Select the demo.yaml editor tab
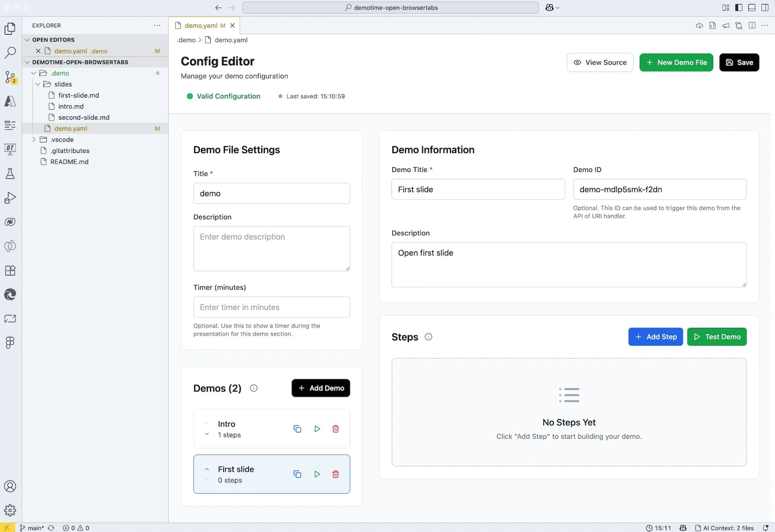 click(201, 25)
